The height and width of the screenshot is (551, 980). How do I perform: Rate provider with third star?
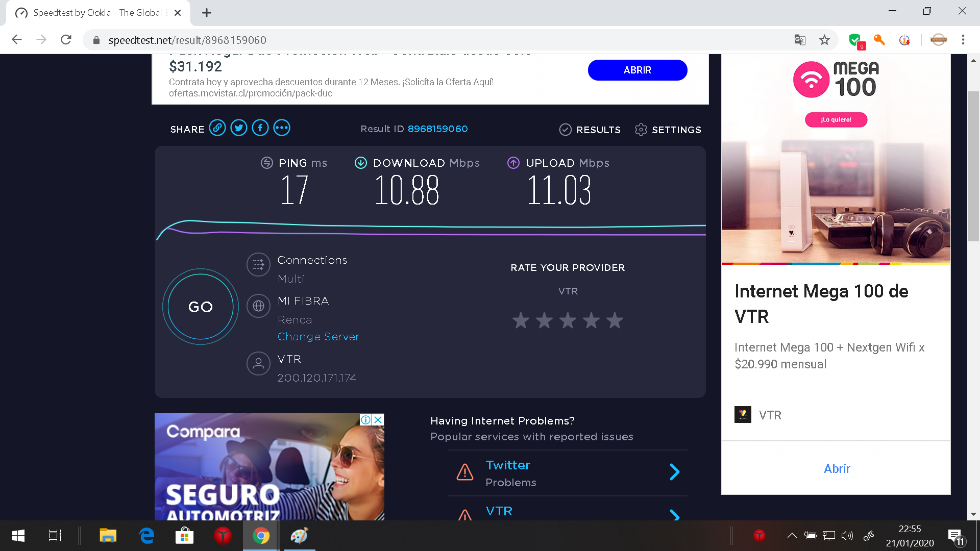(x=568, y=320)
